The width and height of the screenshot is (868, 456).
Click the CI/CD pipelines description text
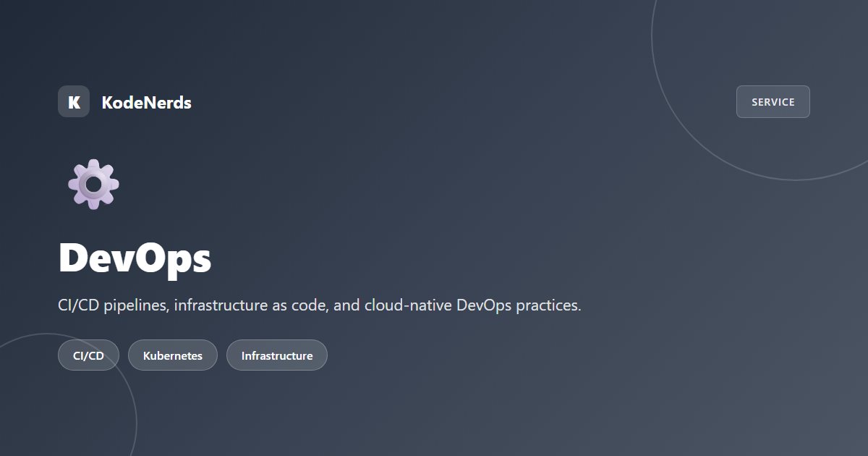coord(320,305)
